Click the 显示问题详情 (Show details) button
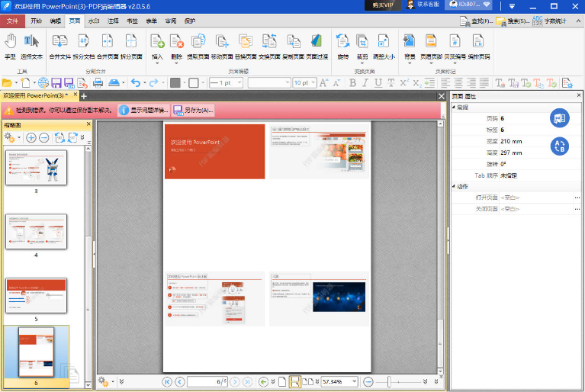Viewport: 585px width, 392px height. coord(143,111)
